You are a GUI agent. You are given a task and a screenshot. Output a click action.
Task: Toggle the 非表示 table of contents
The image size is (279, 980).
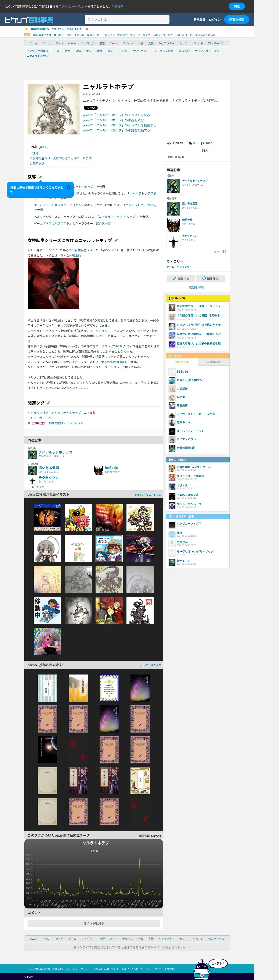pyautogui.click(x=43, y=147)
